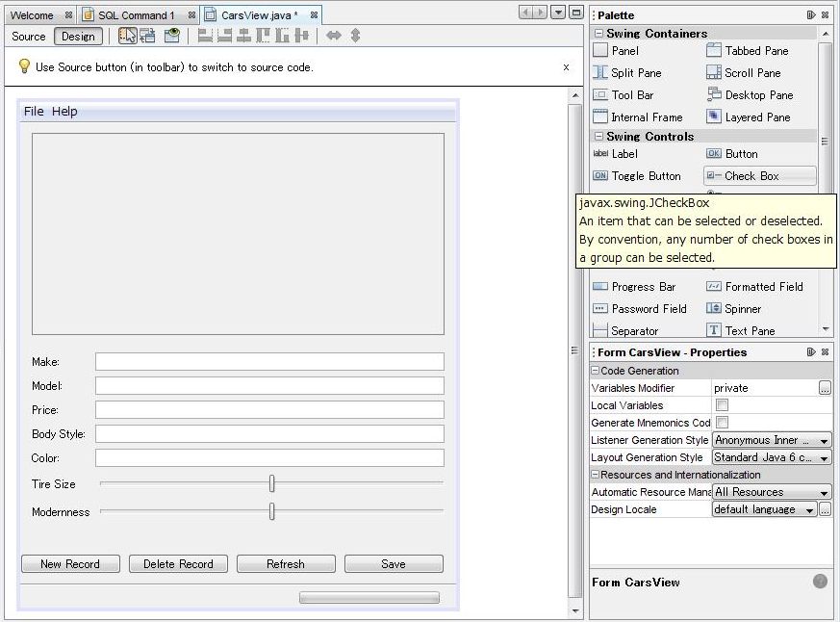This screenshot has height=622, width=840.
Task: Activate Connection Mode in the designer toolbar
Action: pos(148,36)
